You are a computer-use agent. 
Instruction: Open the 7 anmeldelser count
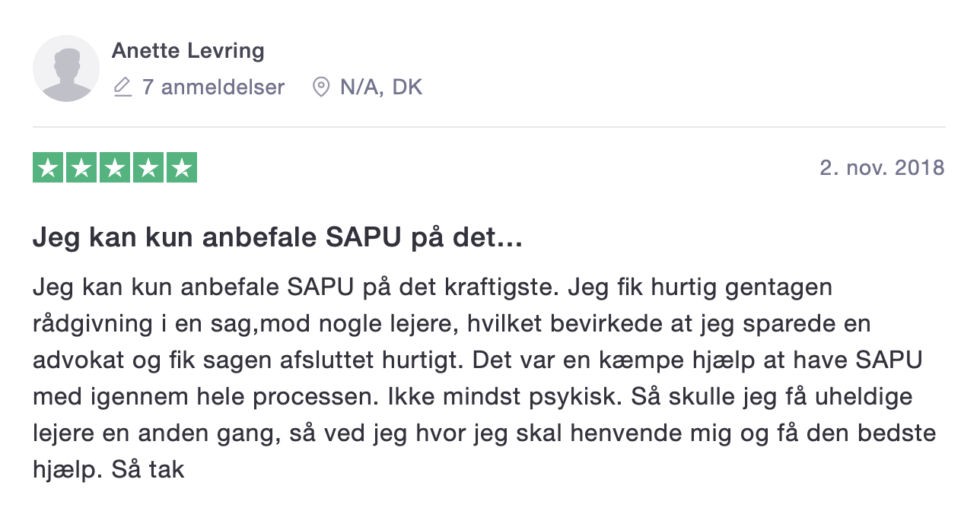coord(213,87)
